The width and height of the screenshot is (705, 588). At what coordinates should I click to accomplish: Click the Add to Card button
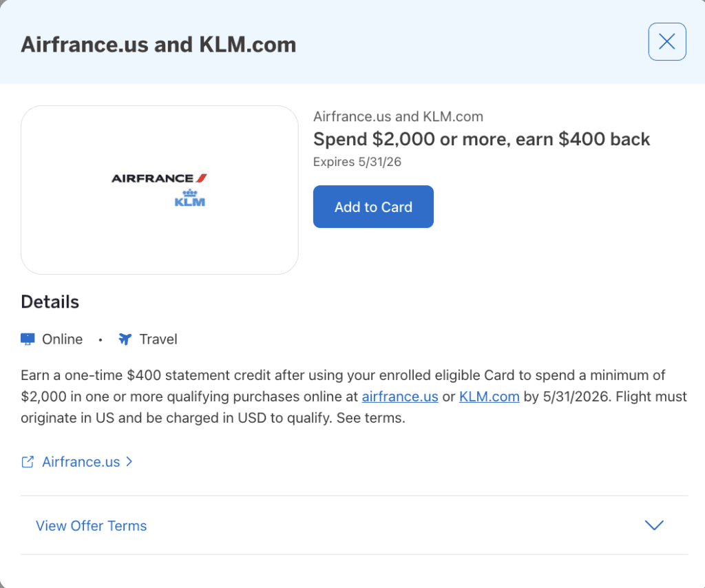(x=373, y=207)
